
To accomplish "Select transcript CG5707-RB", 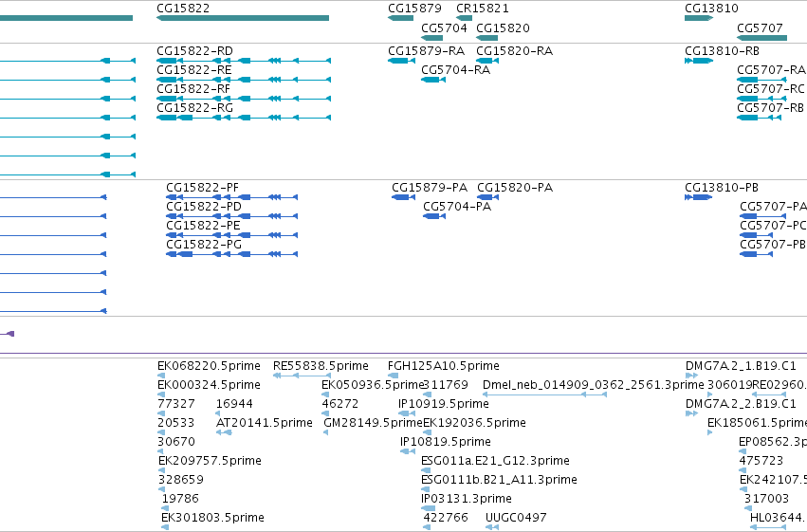I will pos(760,118).
